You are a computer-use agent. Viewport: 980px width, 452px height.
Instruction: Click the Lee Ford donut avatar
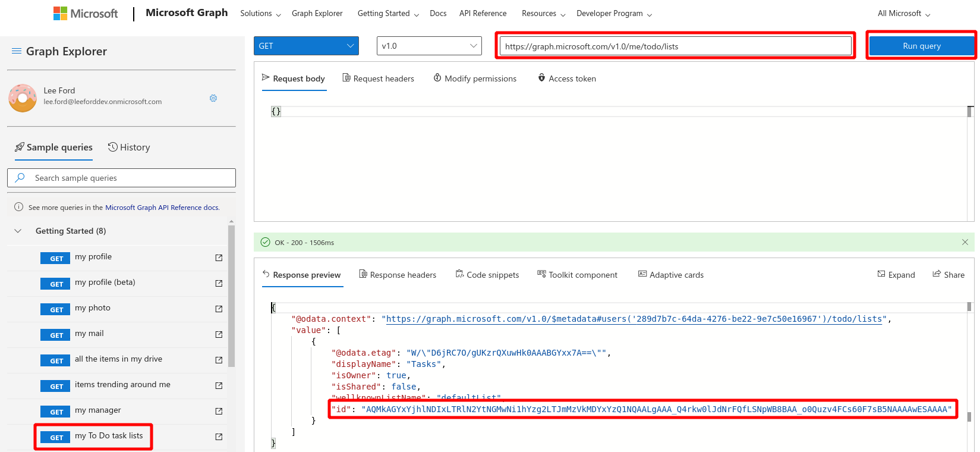[23, 98]
